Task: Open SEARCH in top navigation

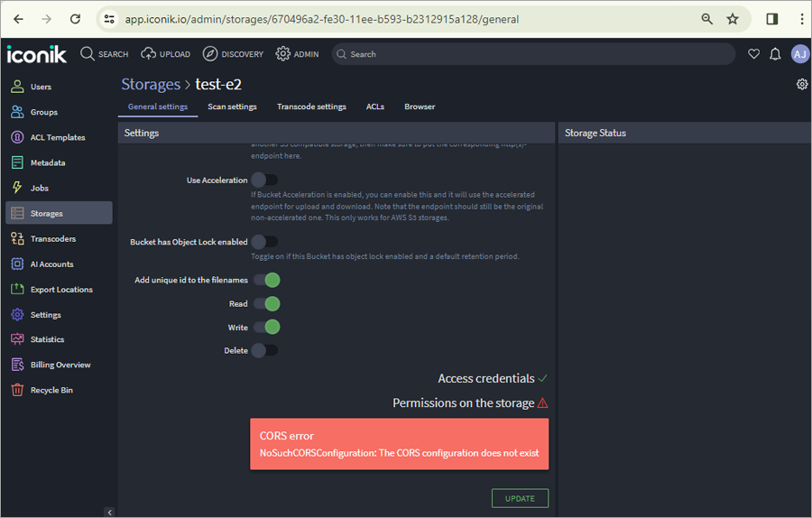Action: pyautogui.click(x=104, y=54)
